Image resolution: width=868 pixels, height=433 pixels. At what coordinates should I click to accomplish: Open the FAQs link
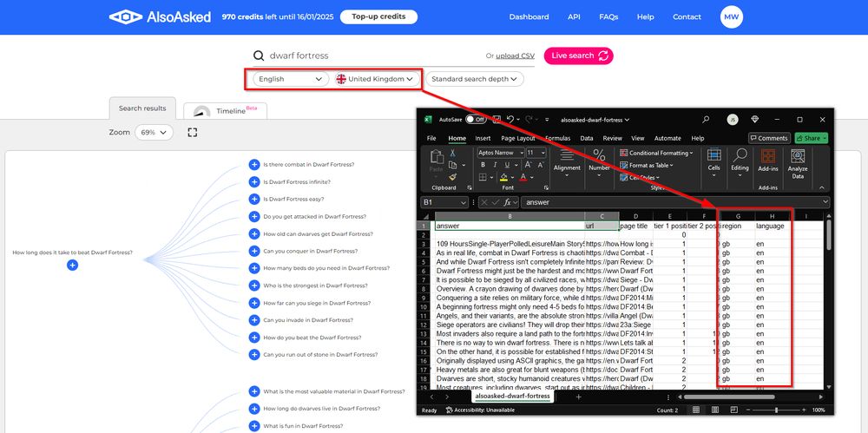point(608,16)
